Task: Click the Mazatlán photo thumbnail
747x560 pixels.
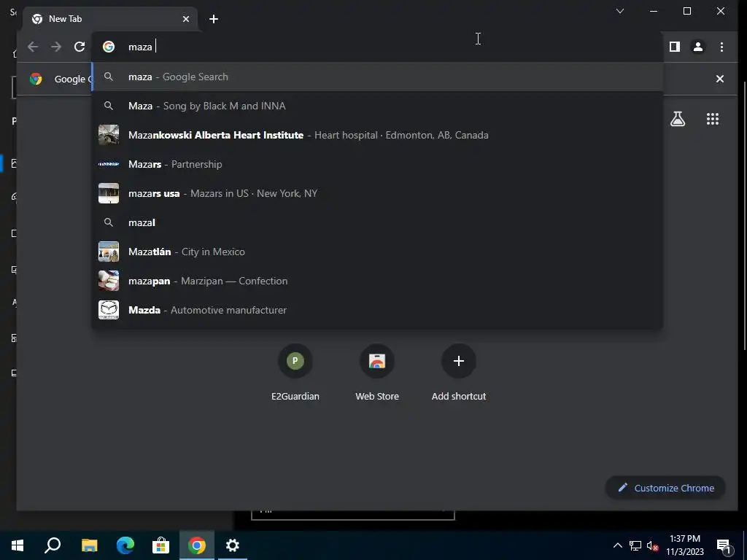Action: coord(109,252)
